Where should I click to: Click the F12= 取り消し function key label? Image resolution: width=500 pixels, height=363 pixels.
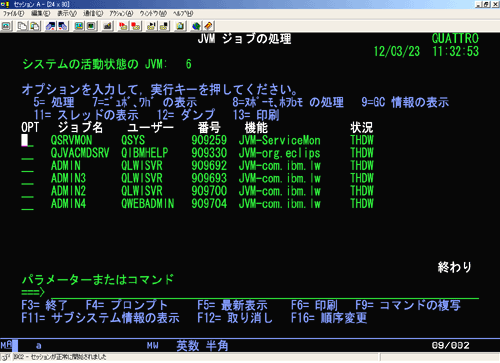235,318
